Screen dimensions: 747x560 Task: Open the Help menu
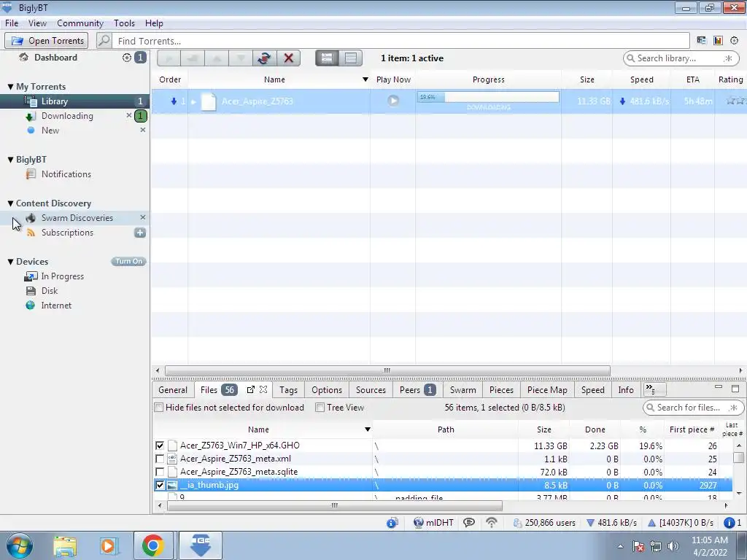[x=154, y=23]
